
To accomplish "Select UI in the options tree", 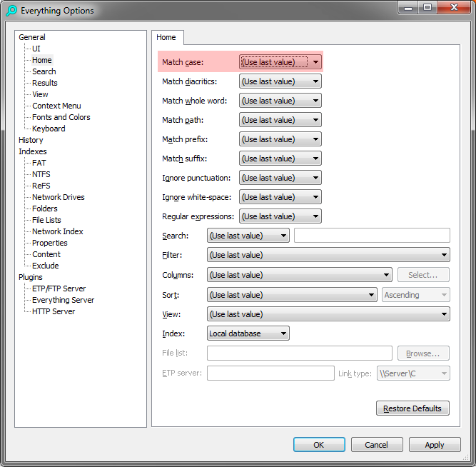I will point(36,49).
